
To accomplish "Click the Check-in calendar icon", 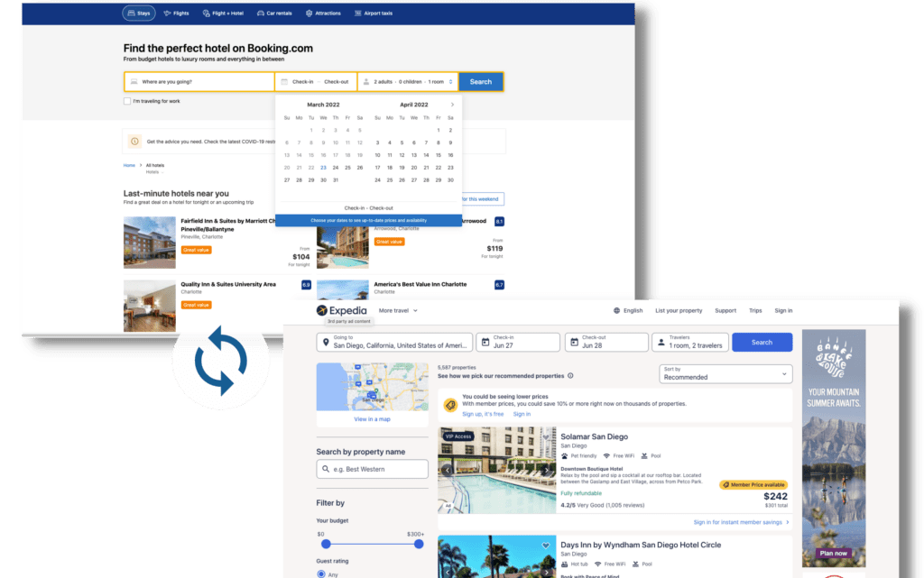I will pyautogui.click(x=485, y=342).
